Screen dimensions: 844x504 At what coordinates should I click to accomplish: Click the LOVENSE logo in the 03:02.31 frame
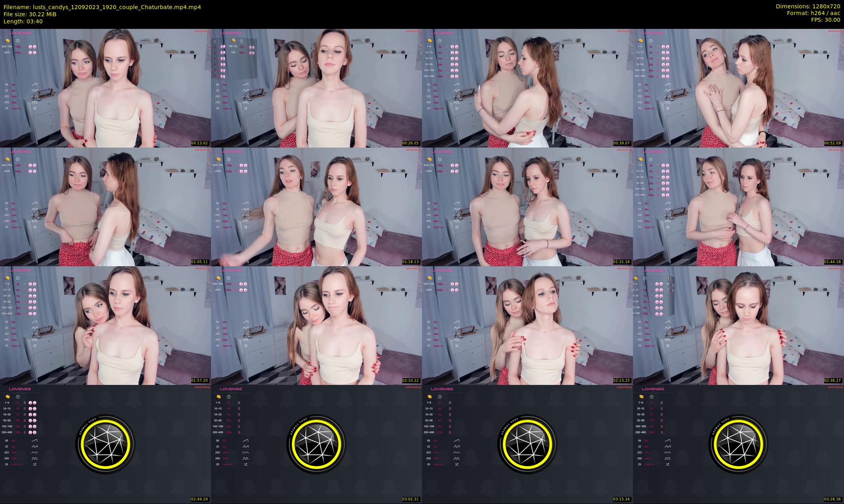pyautogui.click(x=230, y=389)
